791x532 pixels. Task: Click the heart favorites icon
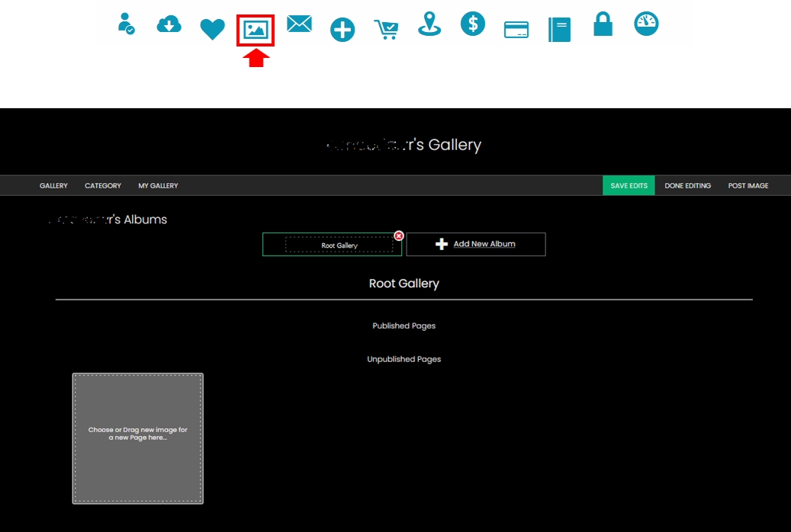tap(212, 30)
